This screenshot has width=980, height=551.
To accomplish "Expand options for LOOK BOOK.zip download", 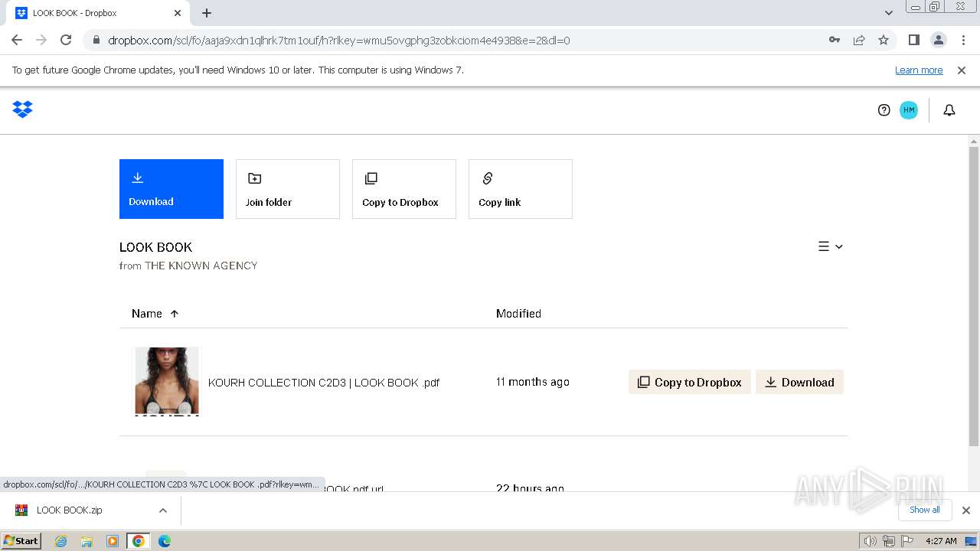I will click(163, 510).
